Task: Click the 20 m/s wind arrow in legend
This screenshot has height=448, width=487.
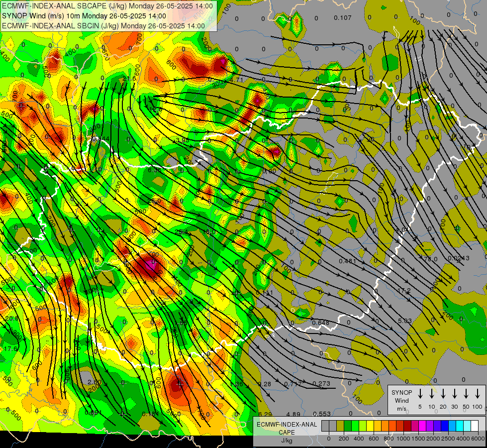Action: click(x=443, y=393)
